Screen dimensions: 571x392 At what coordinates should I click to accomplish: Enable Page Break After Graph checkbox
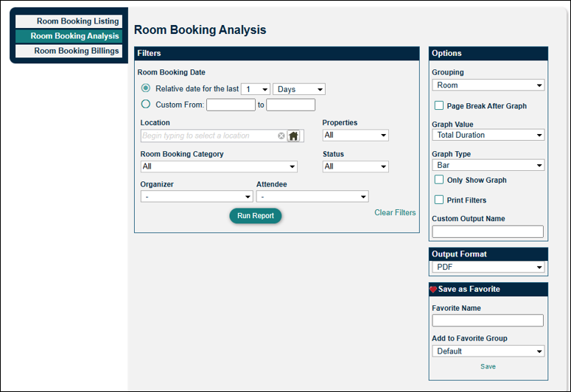click(x=439, y=105)
